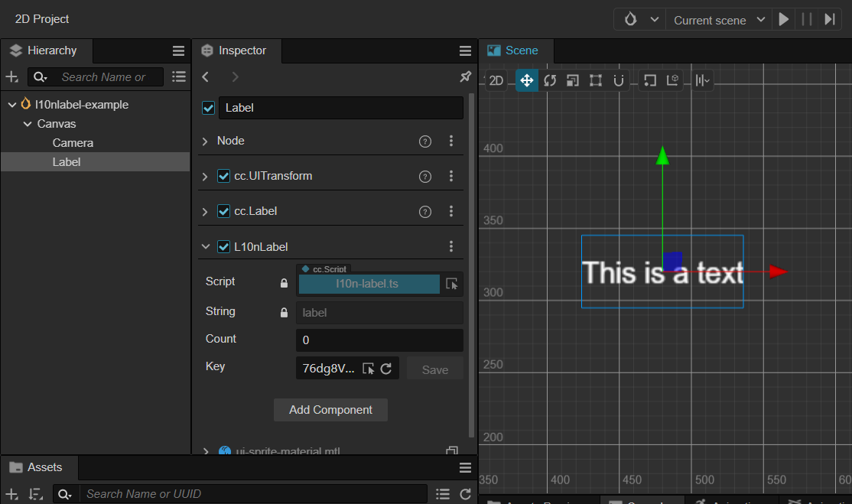Select the Label node in Hierarchy
Viewport: 852px width, 504px height.
67,162
